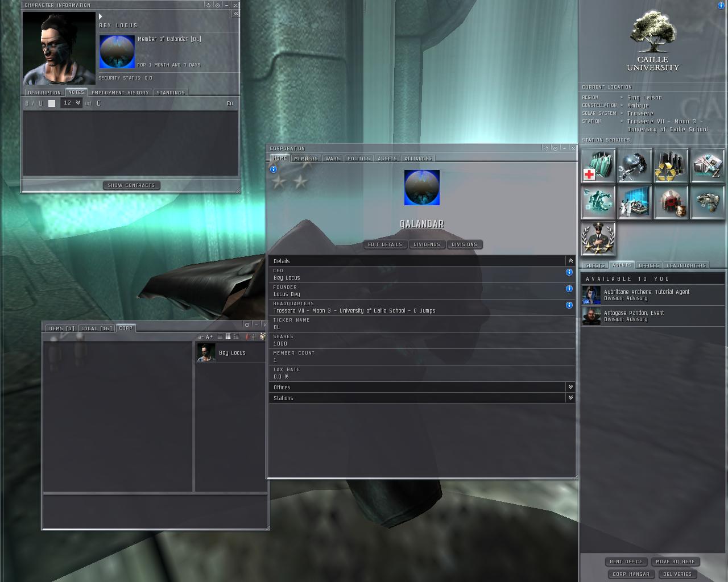Select the Local [16] chat tab
This screenshot has height=582, width=728.
(97, 329)
